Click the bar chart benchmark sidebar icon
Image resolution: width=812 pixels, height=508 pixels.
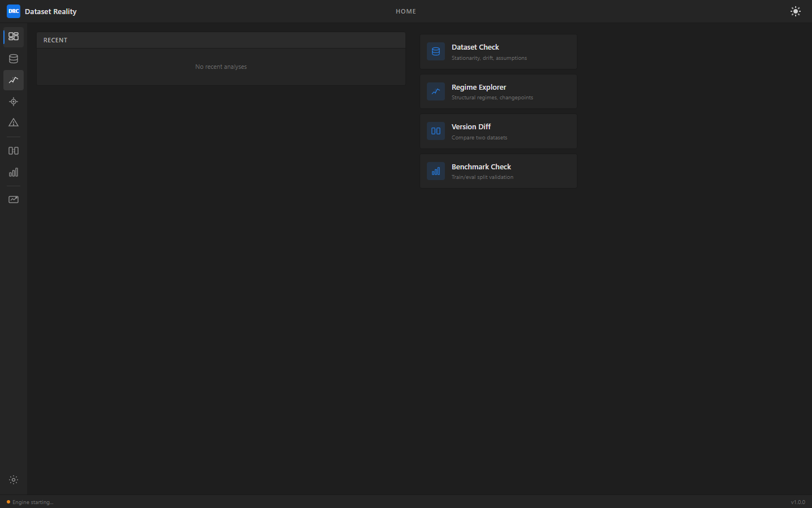(x=13, y=172)
